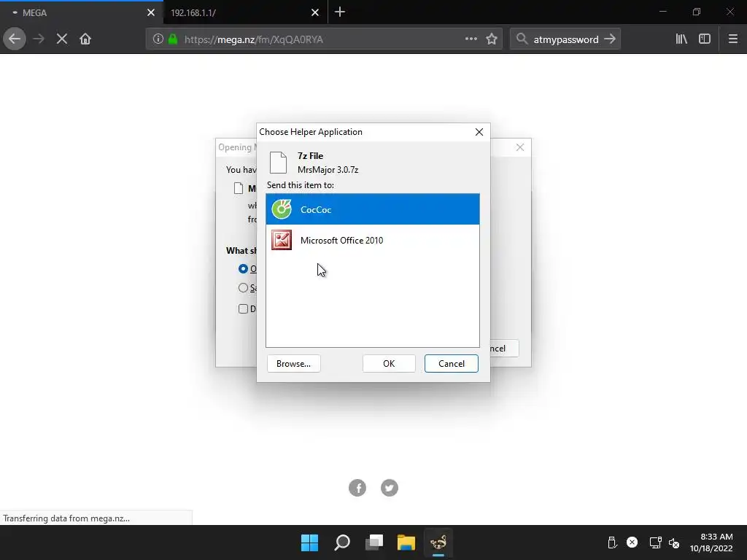The width and height of the screenshot is (747, 560).
Task: Toggle the sidebar view icon
Action: click(x=705, y=39)
